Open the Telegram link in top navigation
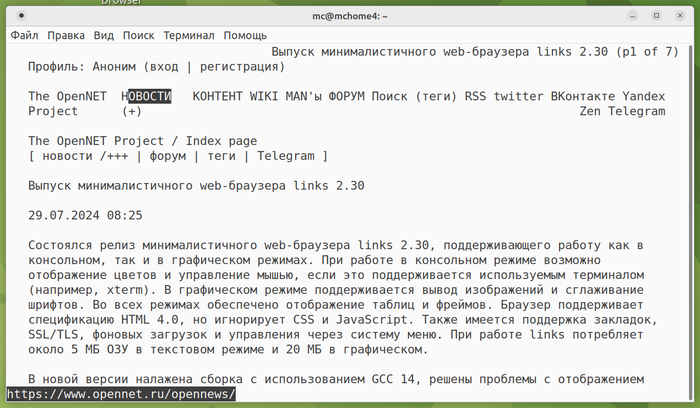Viewport: 700px width, 408px height. (637, 111)
